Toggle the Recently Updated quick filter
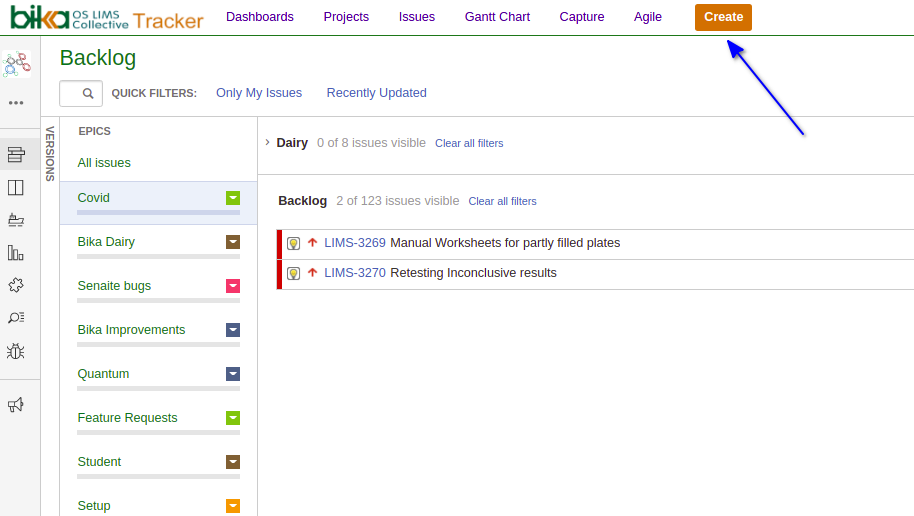Viewport: 914px width, 516px height. [376, 93]
